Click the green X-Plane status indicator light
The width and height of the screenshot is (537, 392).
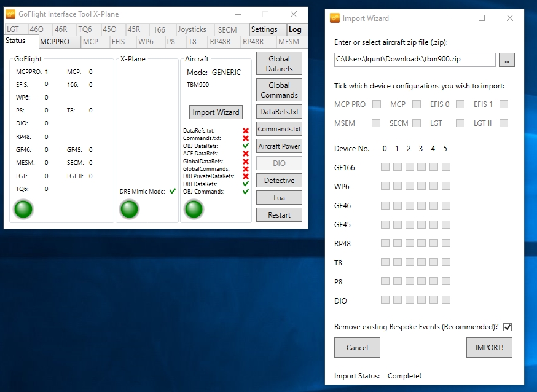[129, 210]
